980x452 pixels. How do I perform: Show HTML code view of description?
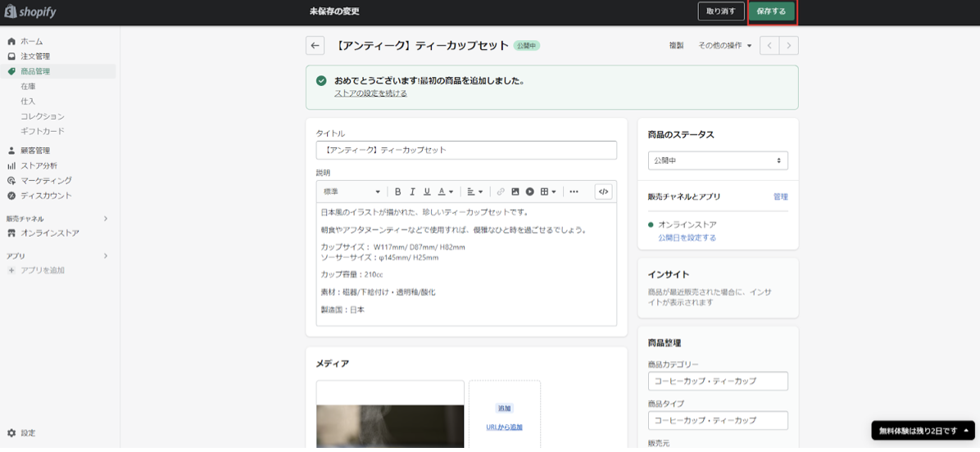pos(603,192)
